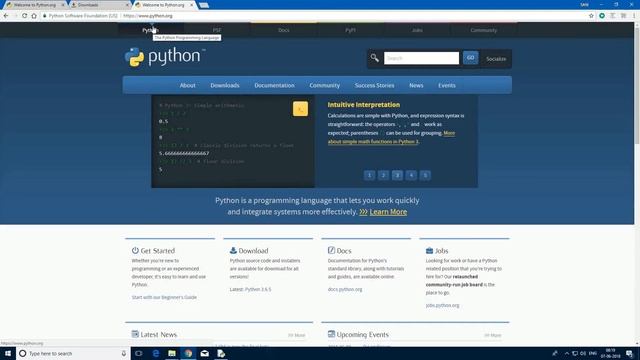Click the Upcoming Events calendar icon

point(331,334)
